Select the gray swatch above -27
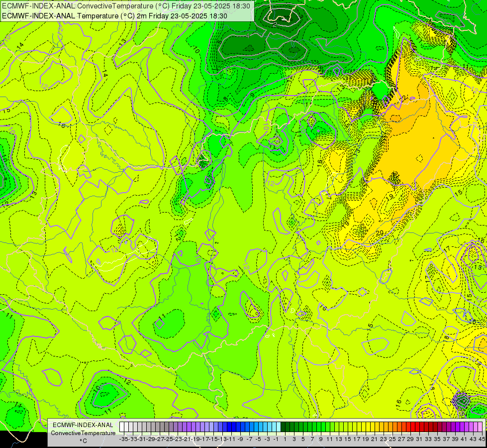This screenshot has height=448, width=487. tap(158, 427)
